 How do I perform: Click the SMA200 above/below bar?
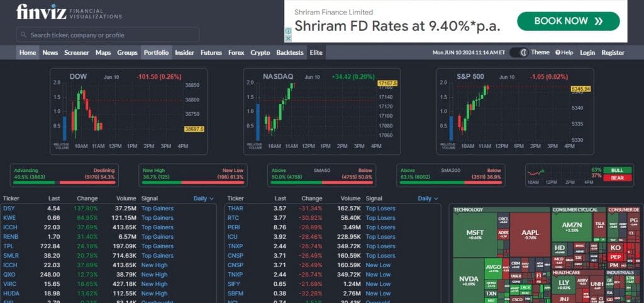pyautogui.click(x=450, y=175)
